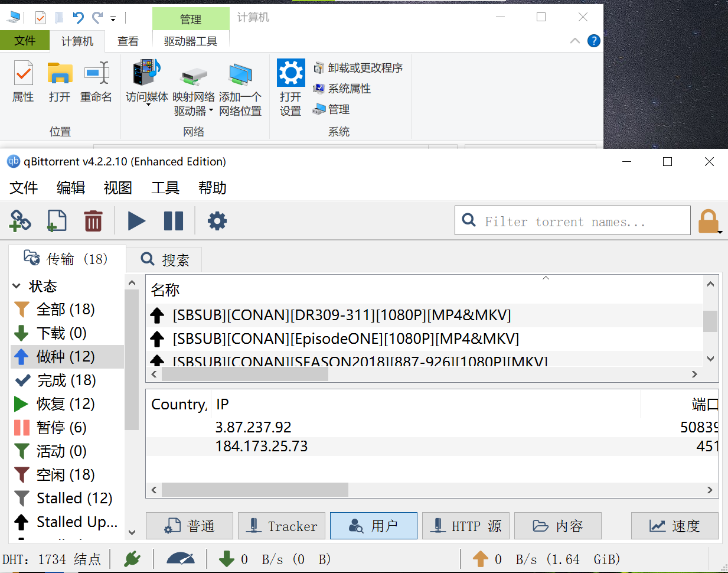
Task: Select torrent [SBSUB][CONAN][DR309-311]
Action: point(424,315)
